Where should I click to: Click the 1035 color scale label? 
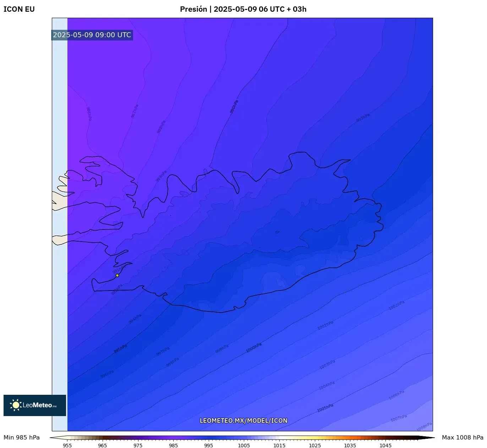[x=350, y=446]
